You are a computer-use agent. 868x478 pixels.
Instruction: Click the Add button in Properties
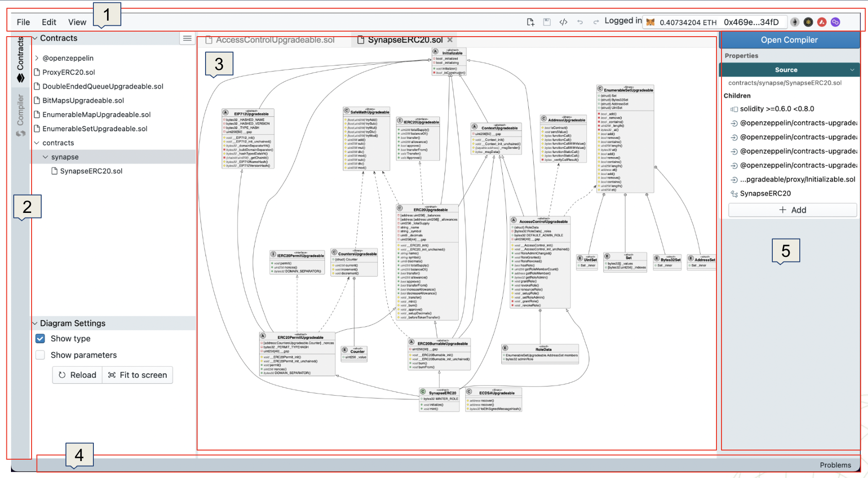[x=792, y=210]
